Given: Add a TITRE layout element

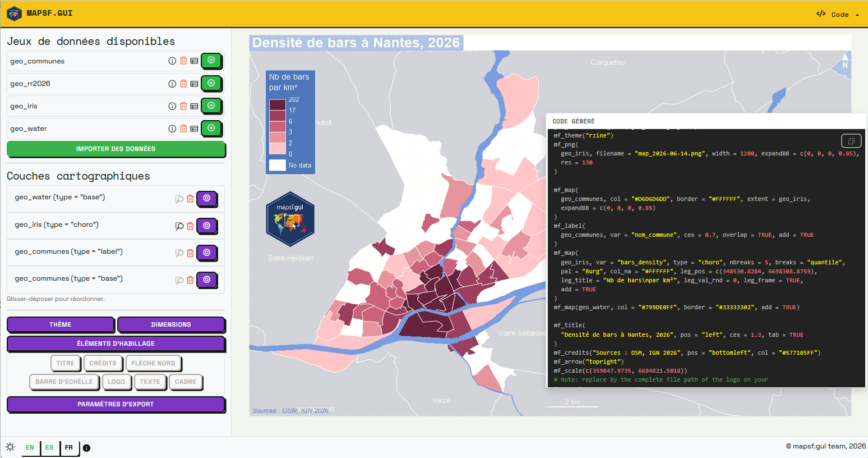Looking at the screenshot, I should tap(65, 363).
